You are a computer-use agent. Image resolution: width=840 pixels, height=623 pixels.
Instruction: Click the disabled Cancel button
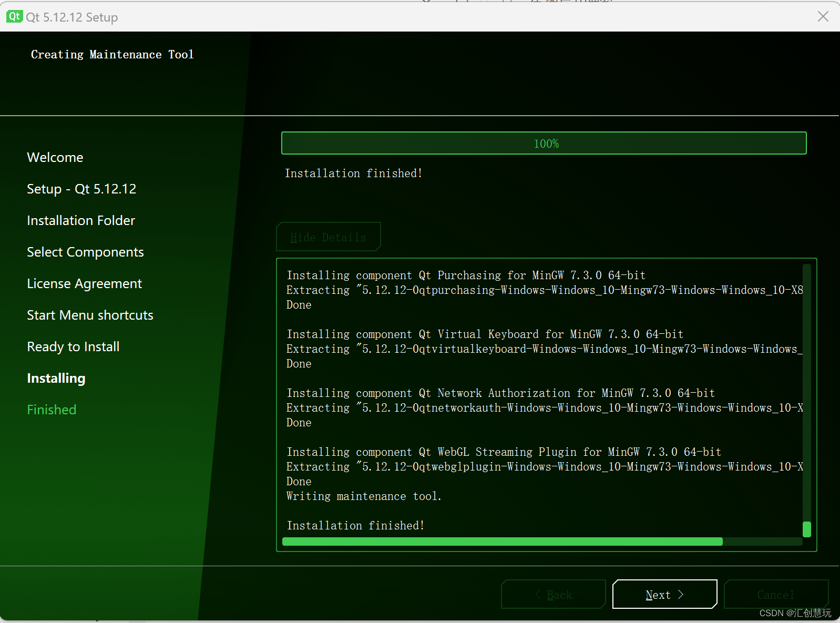[776, 594]
